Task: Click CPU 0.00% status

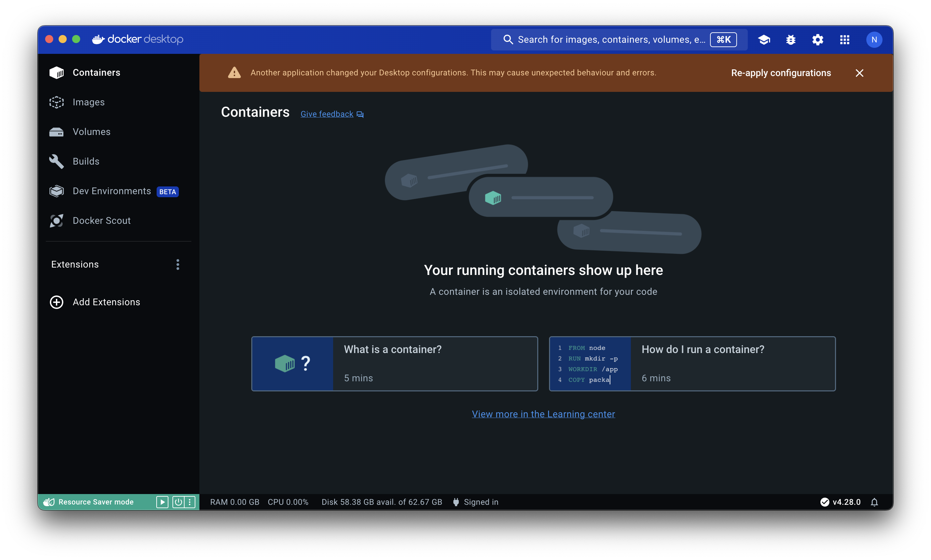Action: click(x=288, y=502)
